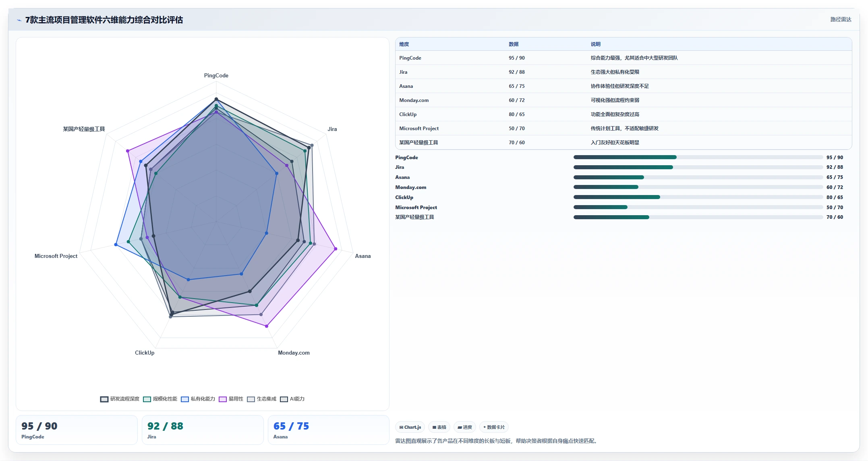
Task: Select the Microsoft Project cell in the table
Action: point(419,129)
